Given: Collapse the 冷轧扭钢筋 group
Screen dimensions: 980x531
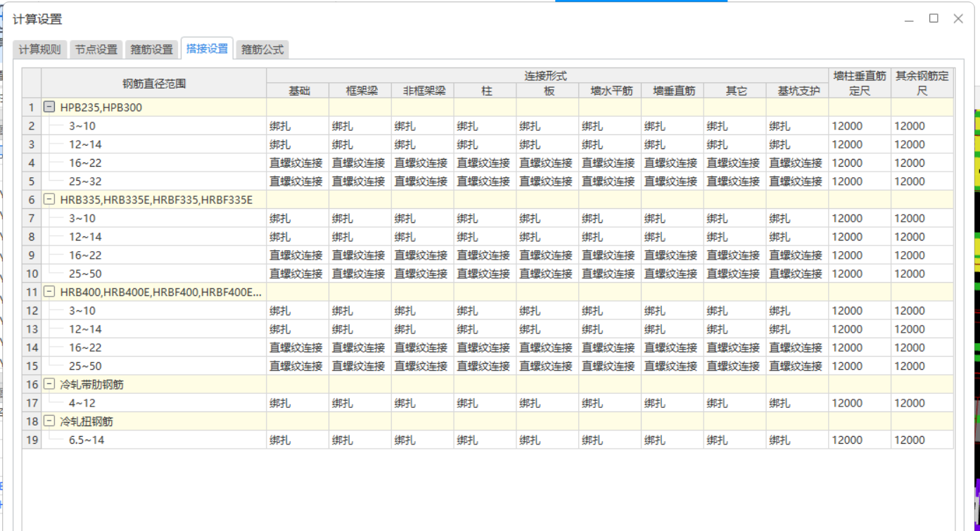Looking at the screenshot, I should point(49,421).
